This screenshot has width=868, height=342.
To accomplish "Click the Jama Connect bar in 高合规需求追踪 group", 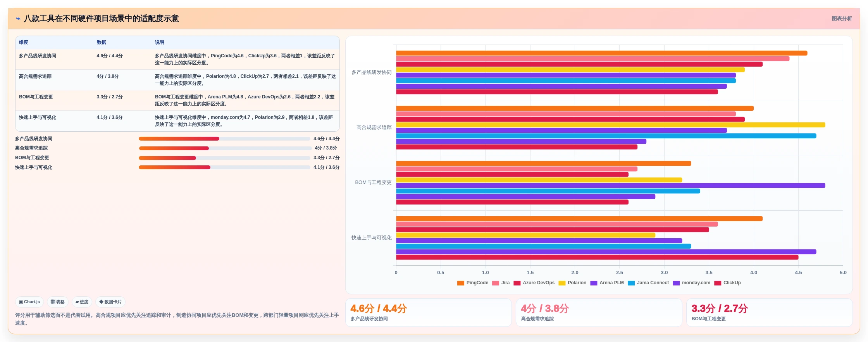I will pyautogui.click(x=606, y=136).
